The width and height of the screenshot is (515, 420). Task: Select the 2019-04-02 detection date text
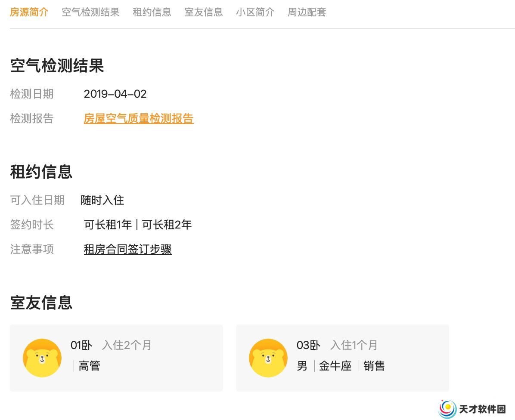pyautogui.click(x=115, y=94)
